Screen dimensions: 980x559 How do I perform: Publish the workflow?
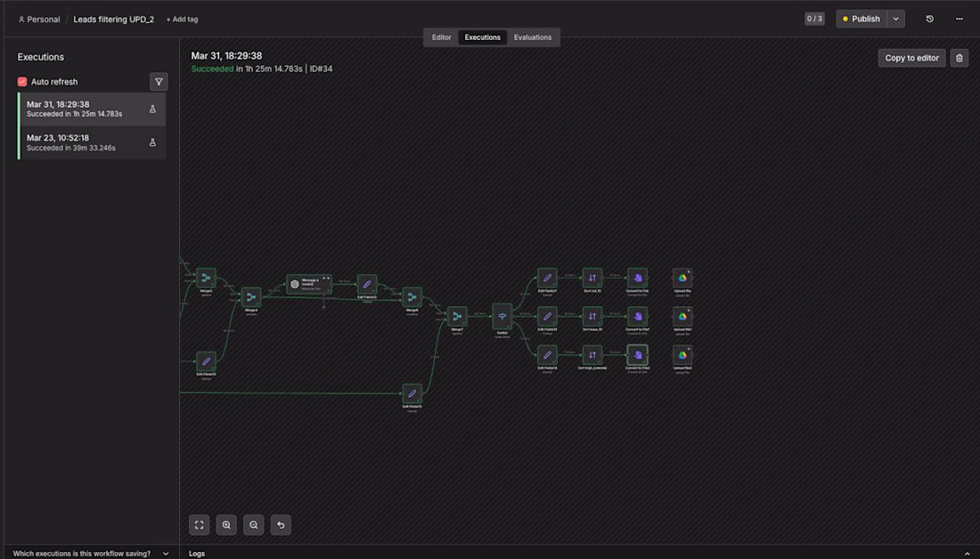(x=862, y=19)
